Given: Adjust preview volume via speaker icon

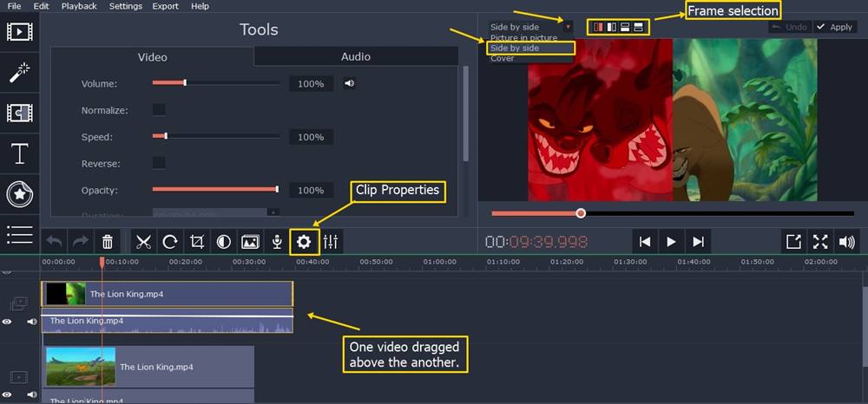Looking at the screenshot, I should point(847,242).
